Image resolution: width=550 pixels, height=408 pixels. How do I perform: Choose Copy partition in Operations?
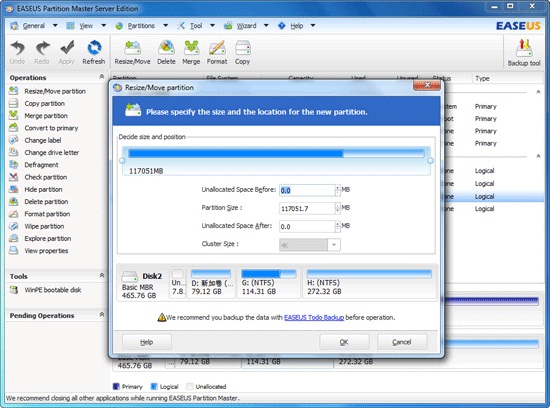[37, 103]
